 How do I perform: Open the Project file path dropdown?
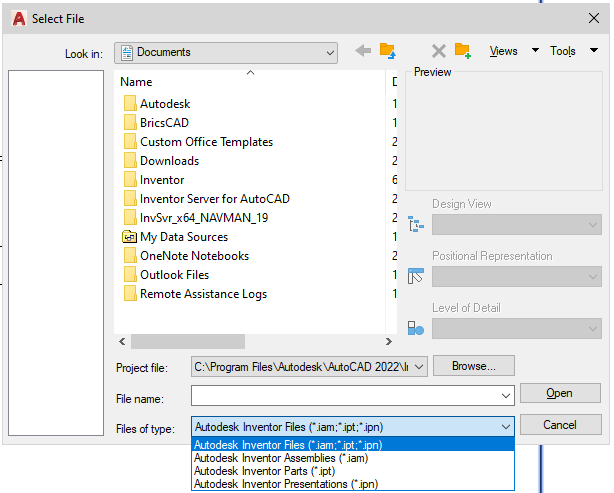point(419,367)
